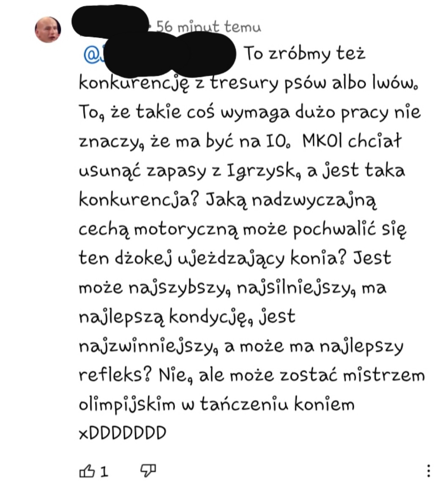Open the commenter's profile avatar

coord(48,30)
